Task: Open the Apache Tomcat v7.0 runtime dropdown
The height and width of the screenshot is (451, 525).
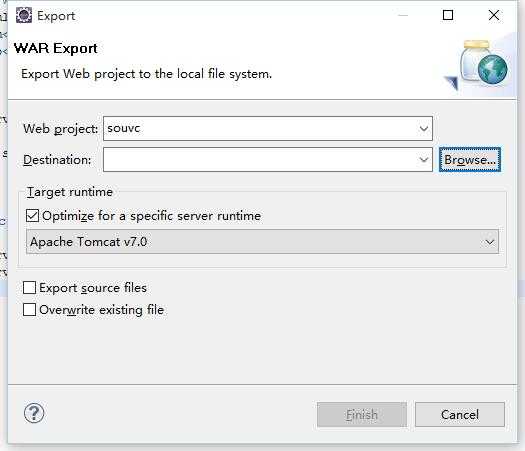Action: tap(262, 241)
